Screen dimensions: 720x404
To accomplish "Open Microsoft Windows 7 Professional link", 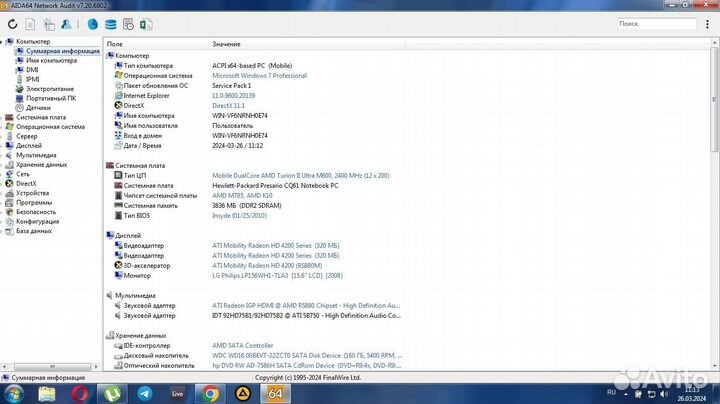I will (259, 76).
